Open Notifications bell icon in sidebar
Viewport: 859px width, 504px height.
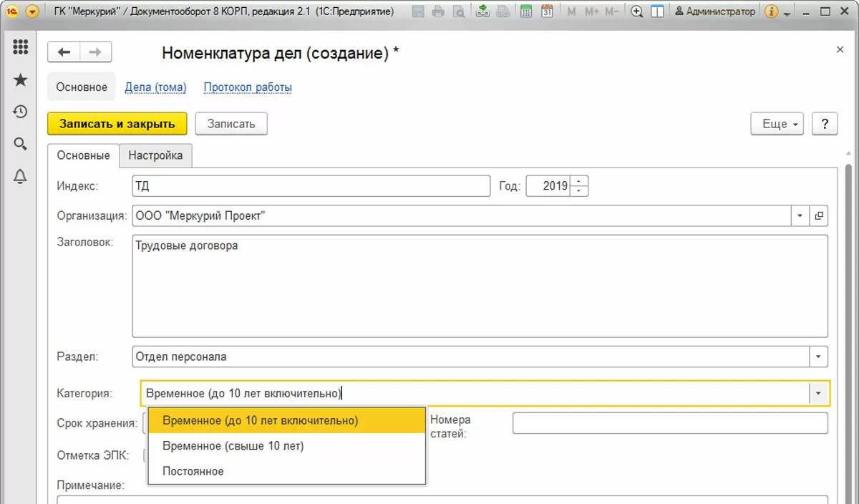20,176
